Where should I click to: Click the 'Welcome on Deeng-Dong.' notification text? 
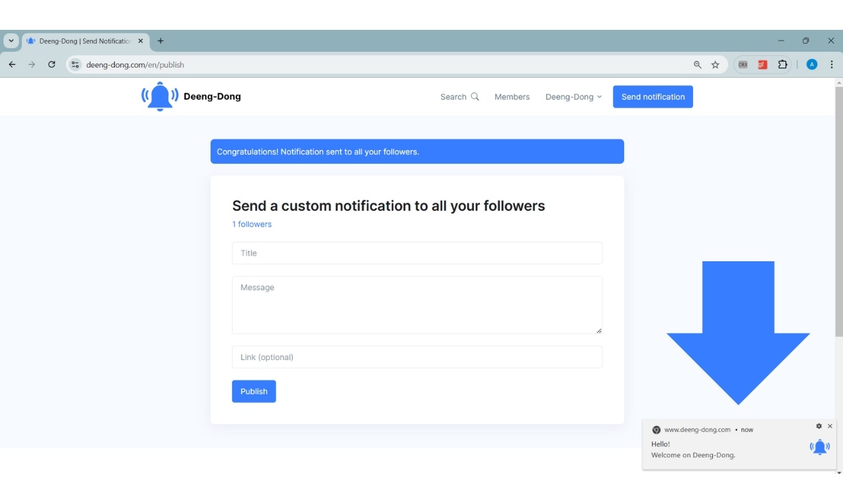tap(693, 455)
